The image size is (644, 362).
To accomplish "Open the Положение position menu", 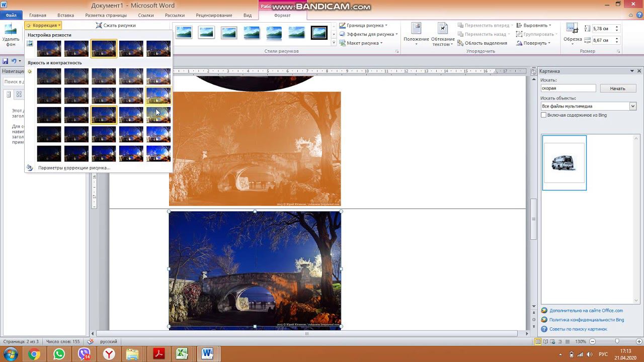I will (416, 34).
